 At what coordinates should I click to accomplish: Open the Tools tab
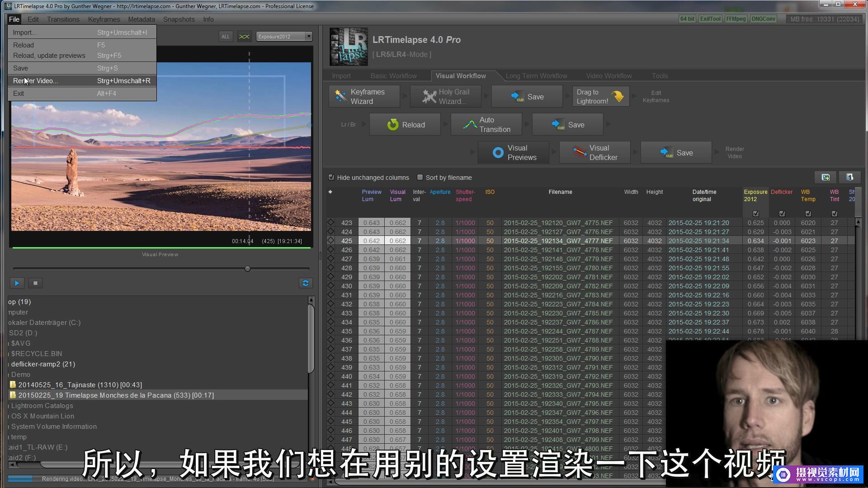coord(660,76)
